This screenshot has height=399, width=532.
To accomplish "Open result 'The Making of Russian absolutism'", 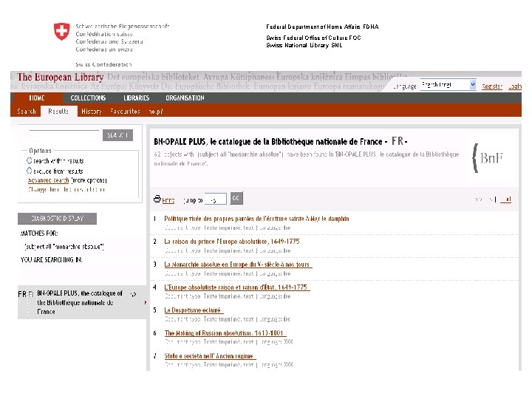I will point(224,333).
